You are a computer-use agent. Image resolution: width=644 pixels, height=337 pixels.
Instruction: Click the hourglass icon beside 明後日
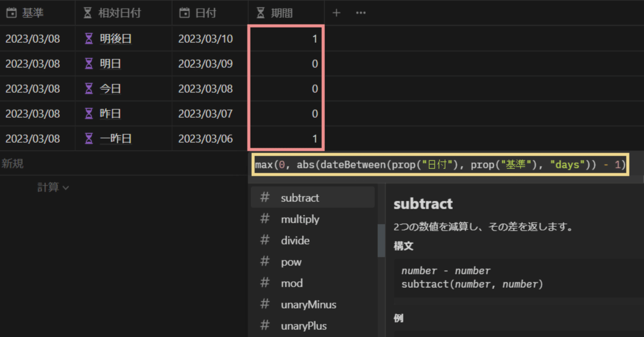pyautogui.click(x=88, y=38)
